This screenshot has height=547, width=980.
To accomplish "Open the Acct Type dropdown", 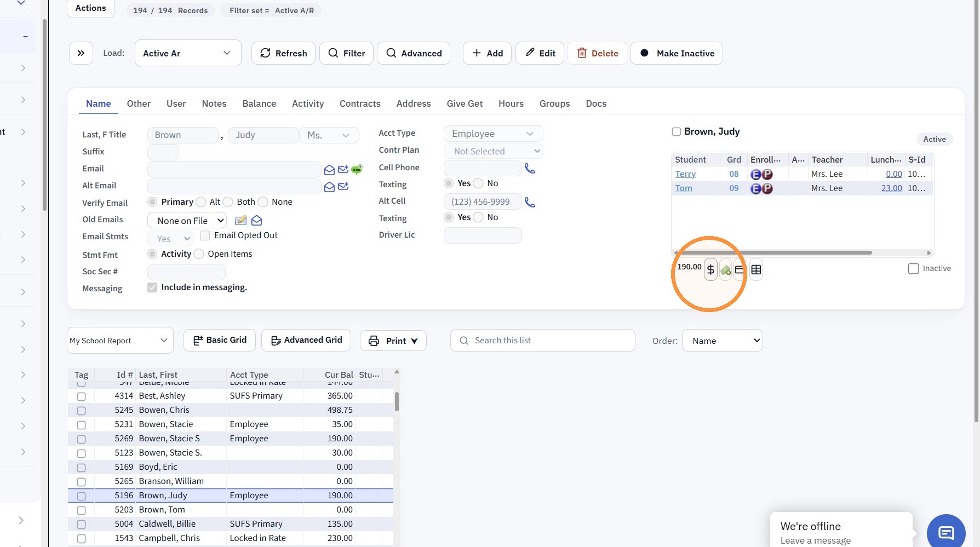I will click(493, 134).
